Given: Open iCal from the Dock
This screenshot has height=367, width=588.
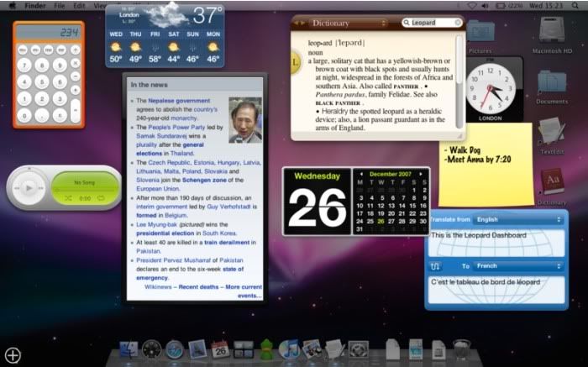Looking at the screenshot, I should (220, 349).
